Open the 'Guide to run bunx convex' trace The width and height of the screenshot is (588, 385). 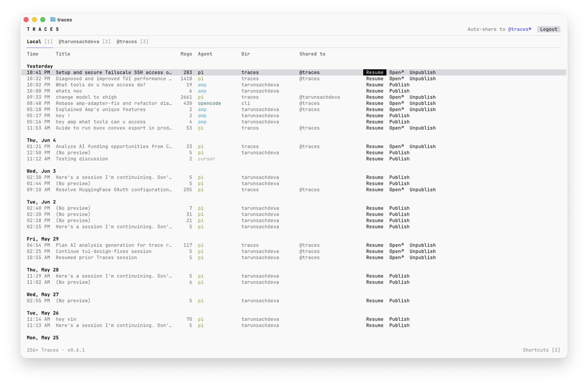[397, 128]
